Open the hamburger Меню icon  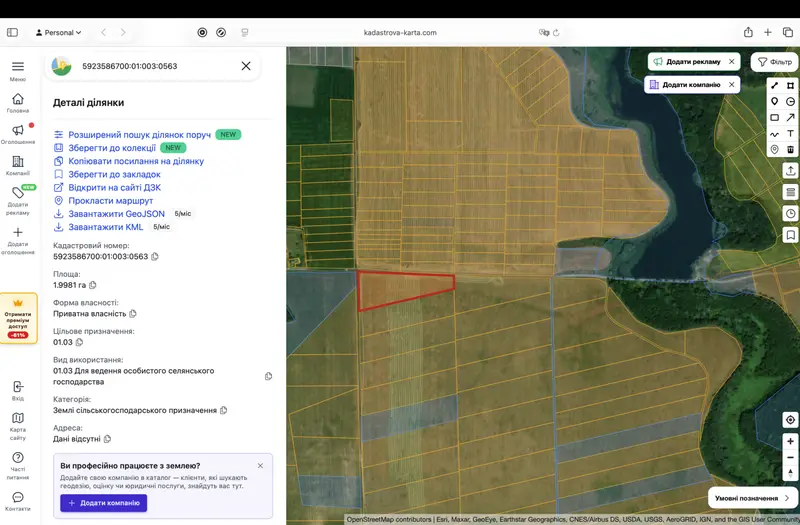pyautogui.click(x=18, y=66)
